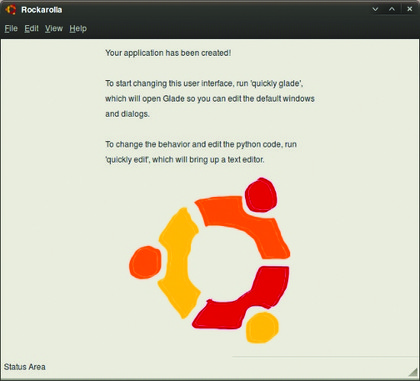
Task: Open the Edit menu
Action: click(x=31, y=29)
